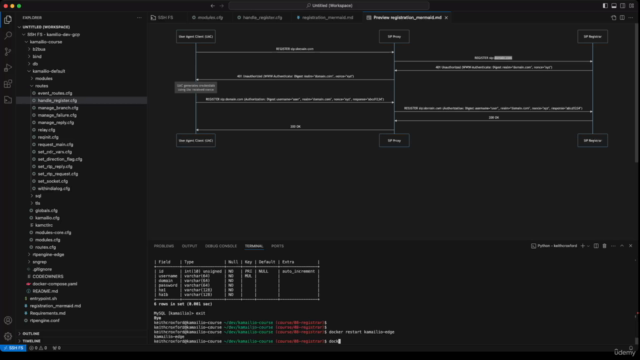Navigate back using the title bar arrow
Viewport: 640px width, 360px height.
213,6
